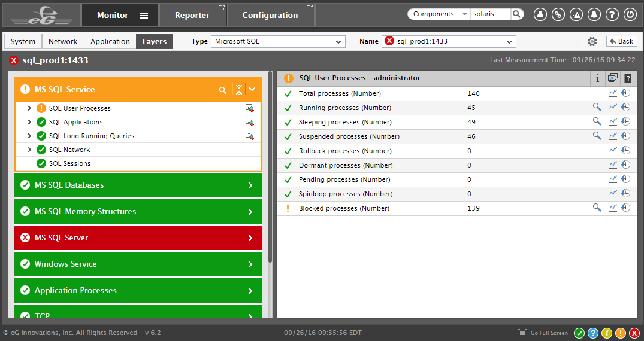Click the orange exclamation status icon in footer
Screen dimensions: 644x341
click(x=621, y=333)
